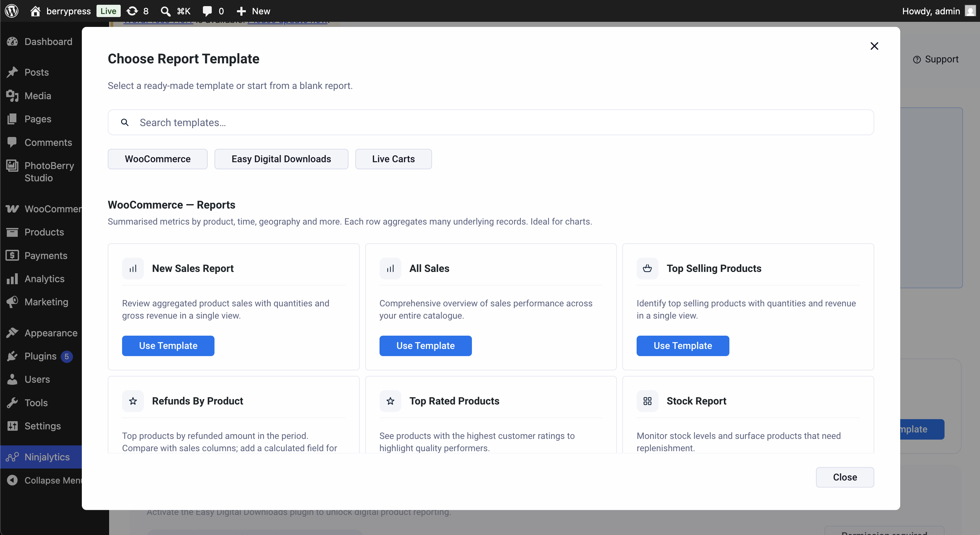Open Dashboard from the sidebar
Viewport: 980px width, 535px height.
tap(41, 42)
